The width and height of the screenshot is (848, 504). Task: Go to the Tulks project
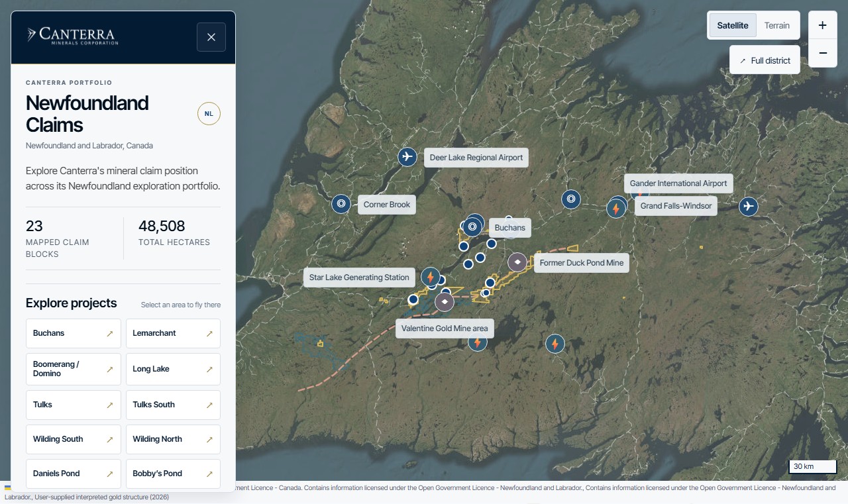point(74,405)
